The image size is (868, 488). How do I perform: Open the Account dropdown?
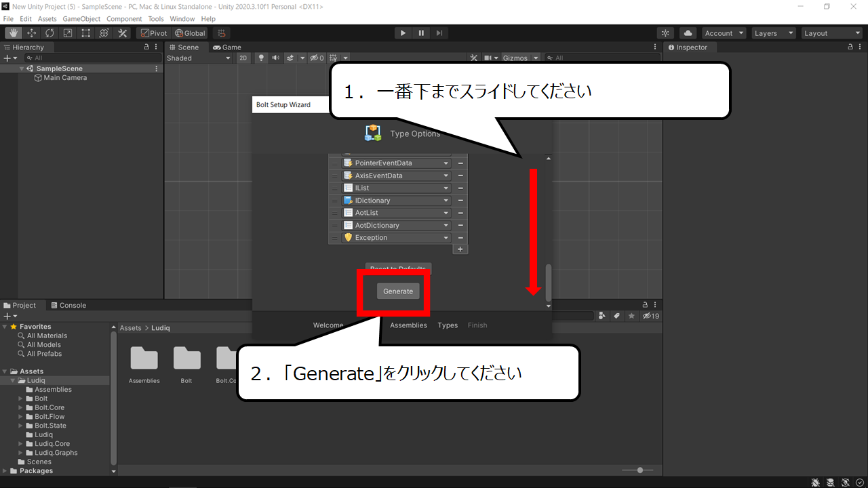click(724, 33)
